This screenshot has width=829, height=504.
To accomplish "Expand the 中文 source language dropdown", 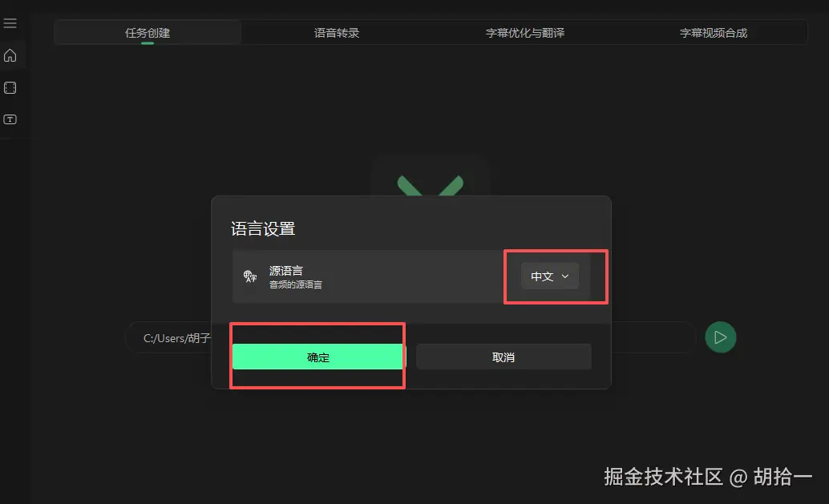I will pyautogui.click(x=550, y=276).
